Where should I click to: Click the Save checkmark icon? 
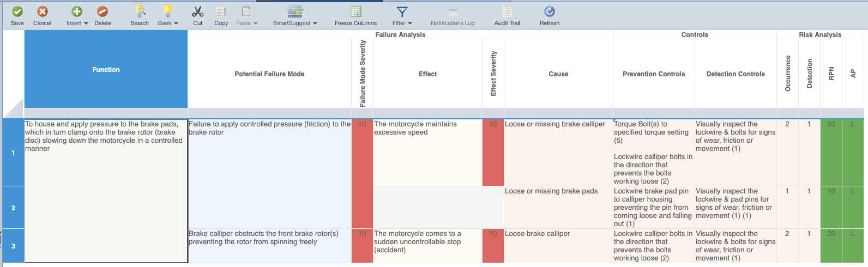(17, 11)
